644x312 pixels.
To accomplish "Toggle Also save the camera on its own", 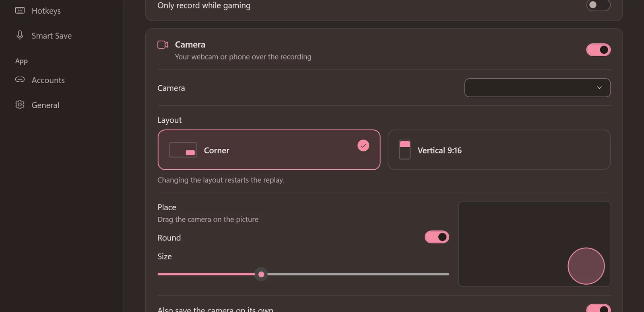I will click(598, 308).
